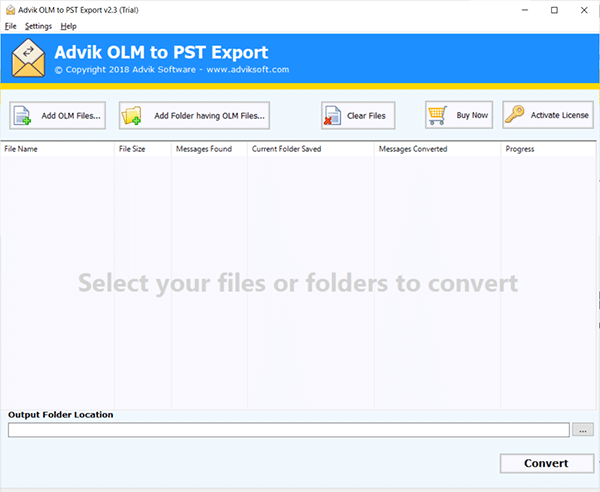Screen dimensions: 600x492
Task: Open the Help menu
Action: click(x=68, y=26)
